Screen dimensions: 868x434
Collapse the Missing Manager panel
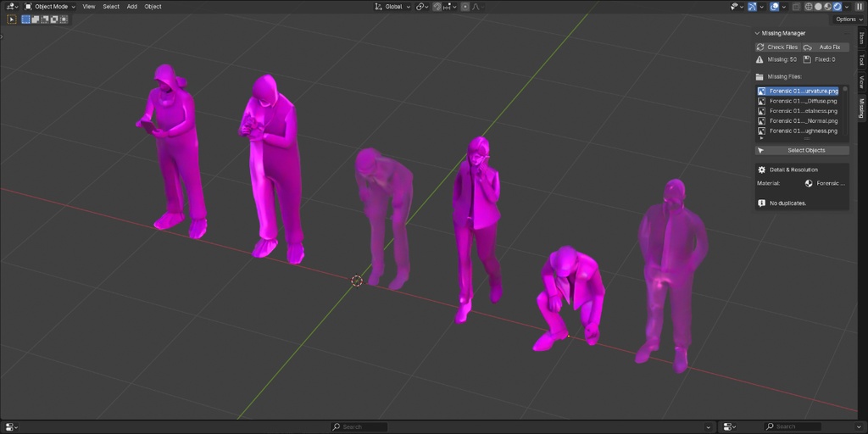click(757, 33)
